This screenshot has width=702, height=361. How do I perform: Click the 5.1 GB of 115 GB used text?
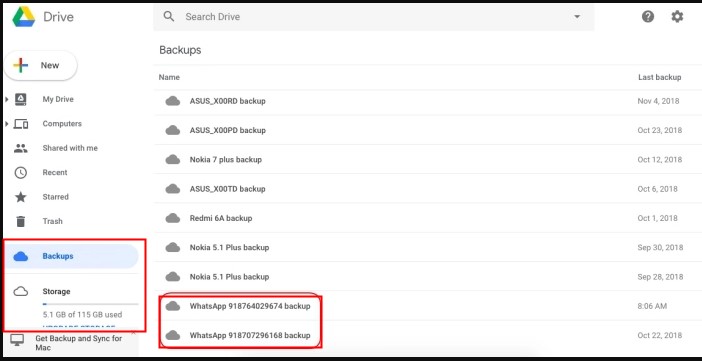click(82, 314)
